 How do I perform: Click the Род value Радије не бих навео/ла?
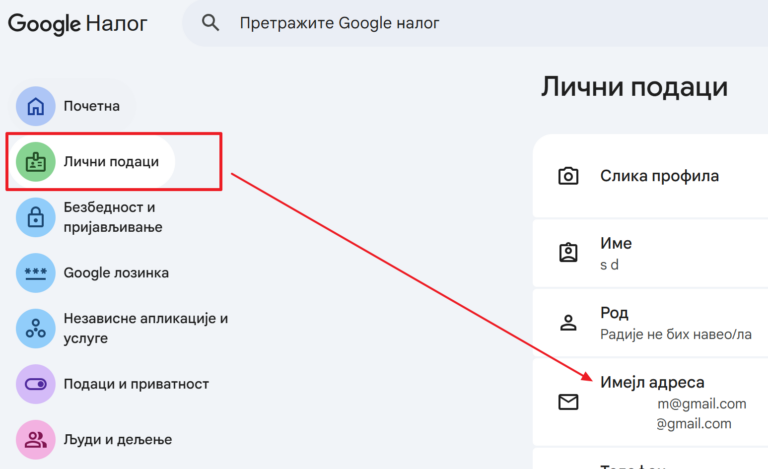pos(674,334)
